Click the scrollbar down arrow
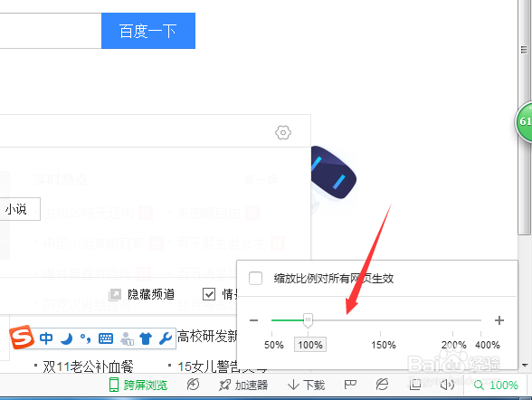This screenshot has height=400, width=532. (525, 366)
